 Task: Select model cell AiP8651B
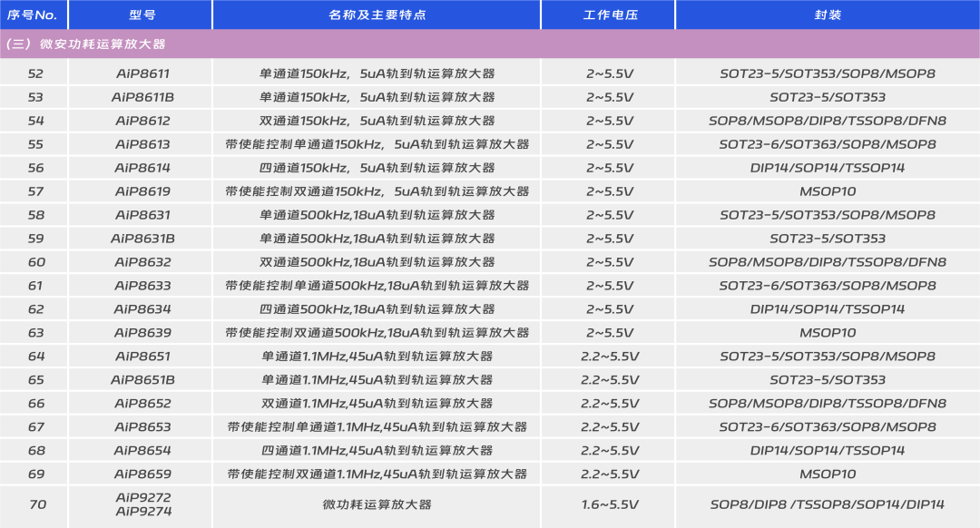[142, 380]
